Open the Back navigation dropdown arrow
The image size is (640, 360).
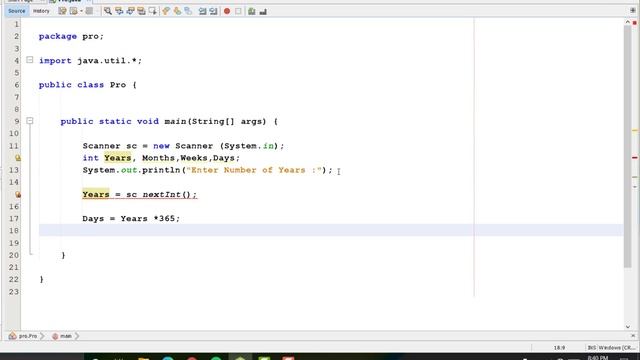tap(81, 11)
